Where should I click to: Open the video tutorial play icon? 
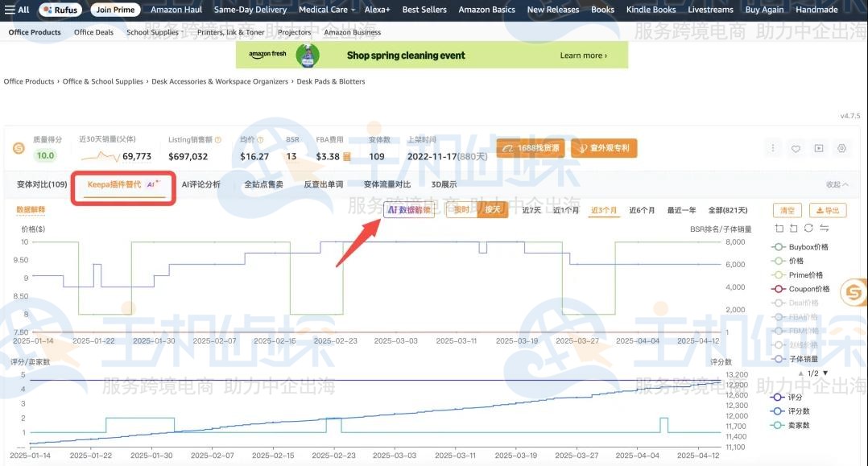click(819, 148)
